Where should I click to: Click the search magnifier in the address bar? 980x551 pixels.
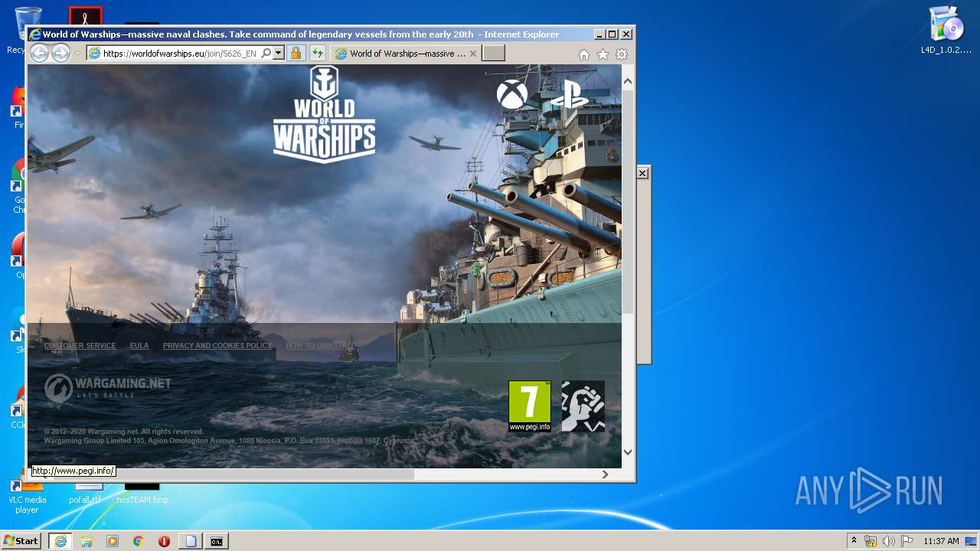[x=266, y=54]
